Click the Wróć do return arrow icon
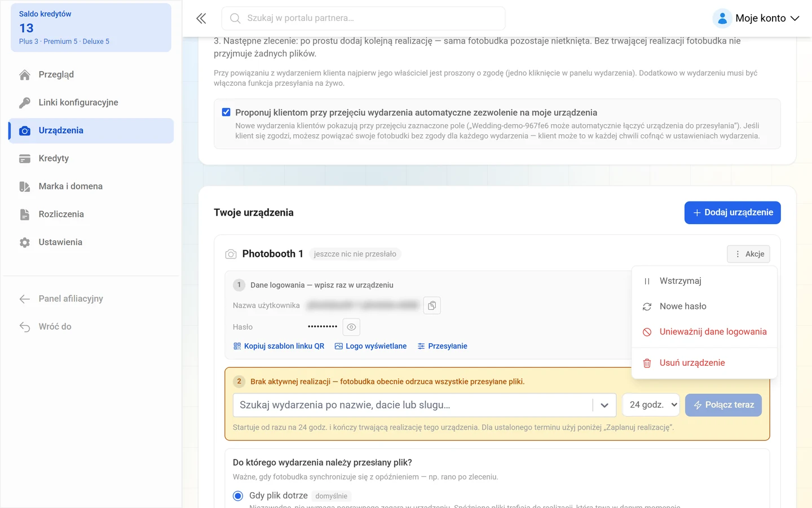This screenshot has width=812, height=508. point(25,327)
